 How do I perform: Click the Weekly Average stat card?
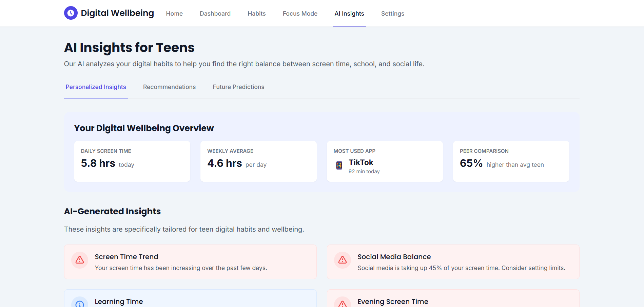[258, 161]
